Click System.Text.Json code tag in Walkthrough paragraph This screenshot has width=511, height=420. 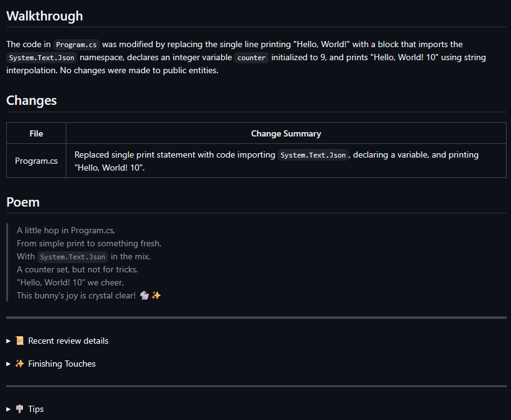pos(42,58)
